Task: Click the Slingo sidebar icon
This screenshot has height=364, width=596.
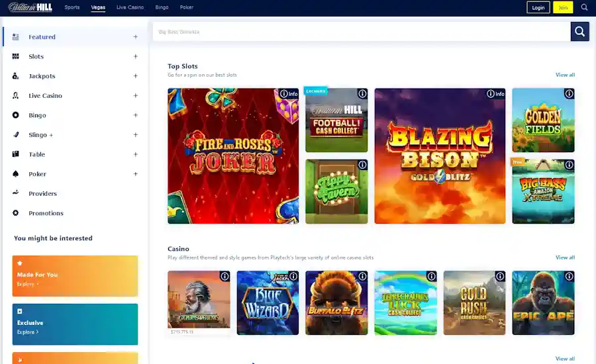Action: coord(16,134)
